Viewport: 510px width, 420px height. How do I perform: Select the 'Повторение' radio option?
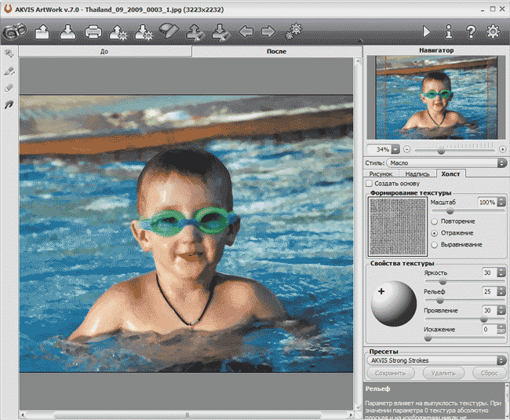tap(434, 221)
